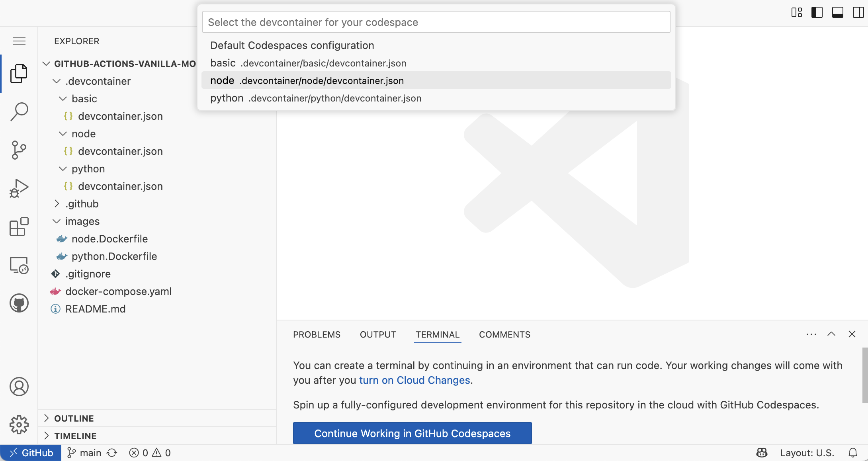The width and height of the screenshot is (868, 461).
Task: Click Continue Working in GitHub Codespaces
Action: click(412, 433)
